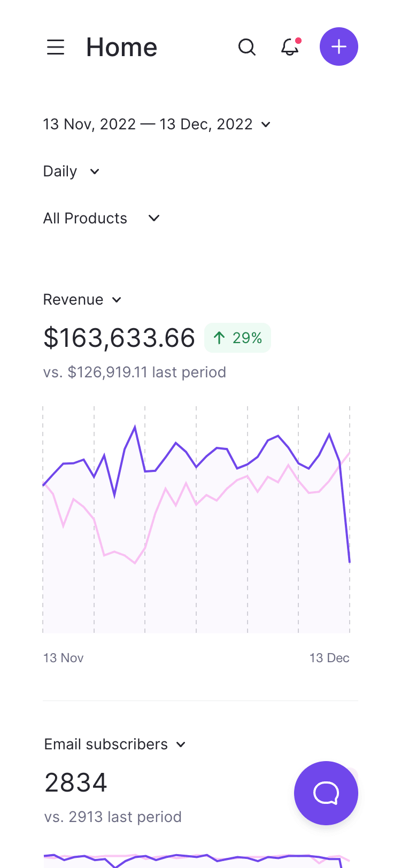Image resolution: width=401 pixels, height=868 pixels.
Task: Click chevron beside All Products
Action: point(154,218)
